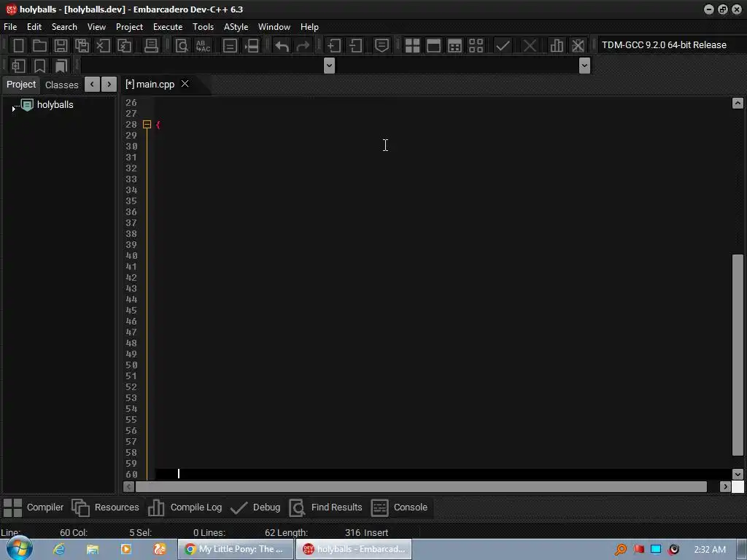Click the Redo arrow icon
Screen dimensions: 747x560
pyautogui.click(x=303, y=46)
